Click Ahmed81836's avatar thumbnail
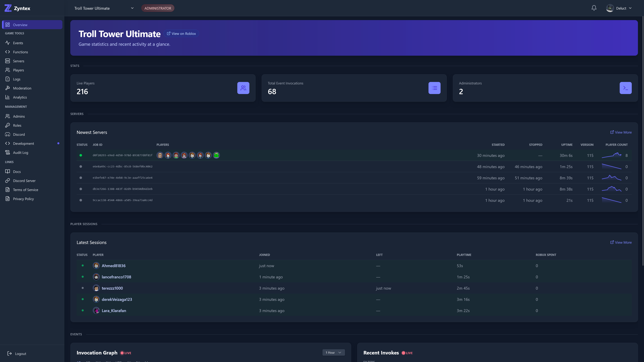The height and width of the screenshot is (362, 644). (96, 265)
